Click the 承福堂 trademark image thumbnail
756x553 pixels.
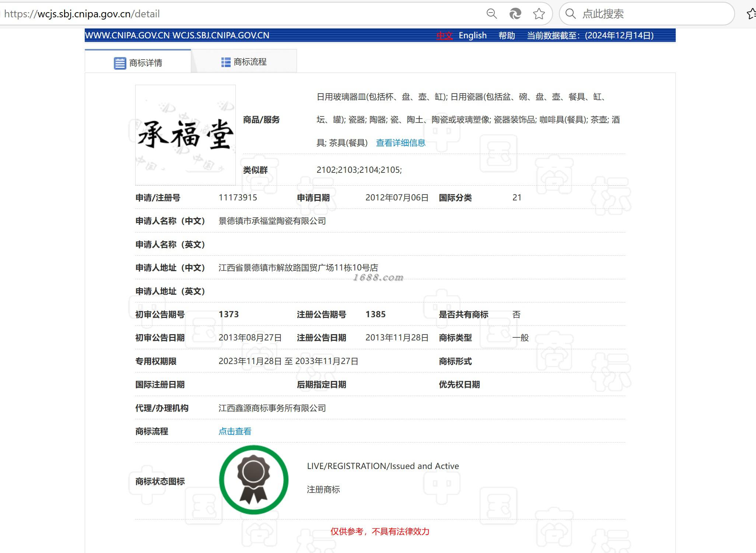(x=185, y=135)
